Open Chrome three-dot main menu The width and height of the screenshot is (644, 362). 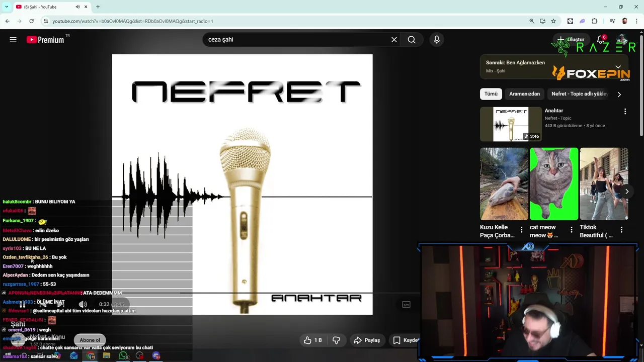637,21
